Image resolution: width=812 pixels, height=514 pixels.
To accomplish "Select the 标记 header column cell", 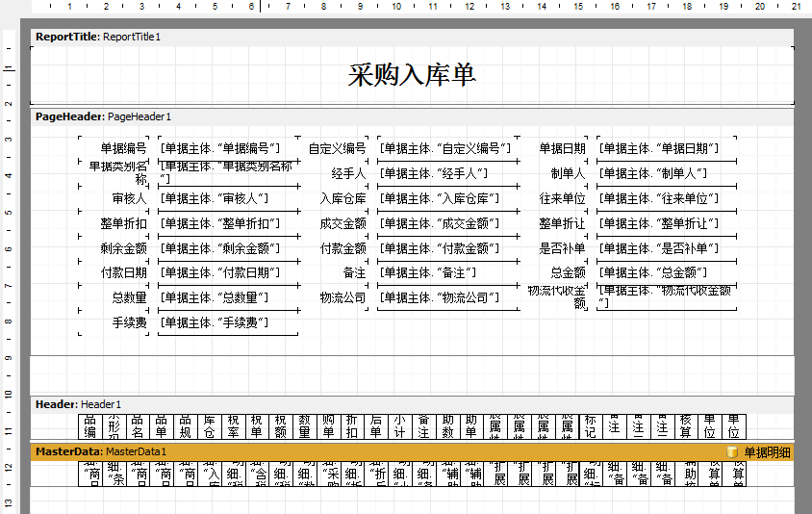I will 591,426.
